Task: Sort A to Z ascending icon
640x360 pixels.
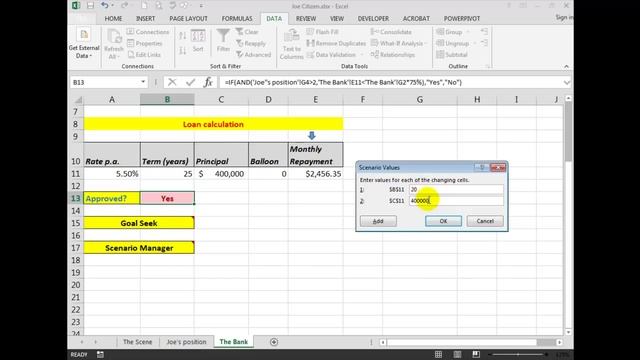Action: pyautogui.click(x=182, y=36)
